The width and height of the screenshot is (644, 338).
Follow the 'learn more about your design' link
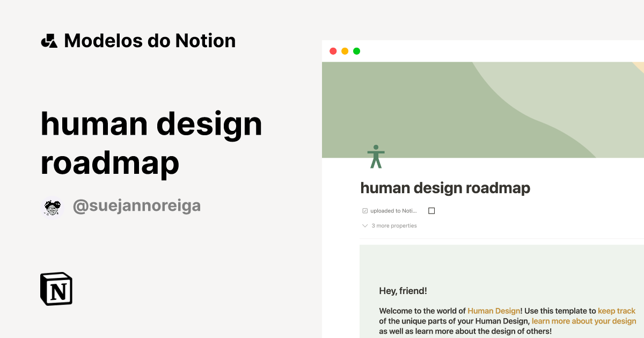pyautogui.click(x=584, y=321)
